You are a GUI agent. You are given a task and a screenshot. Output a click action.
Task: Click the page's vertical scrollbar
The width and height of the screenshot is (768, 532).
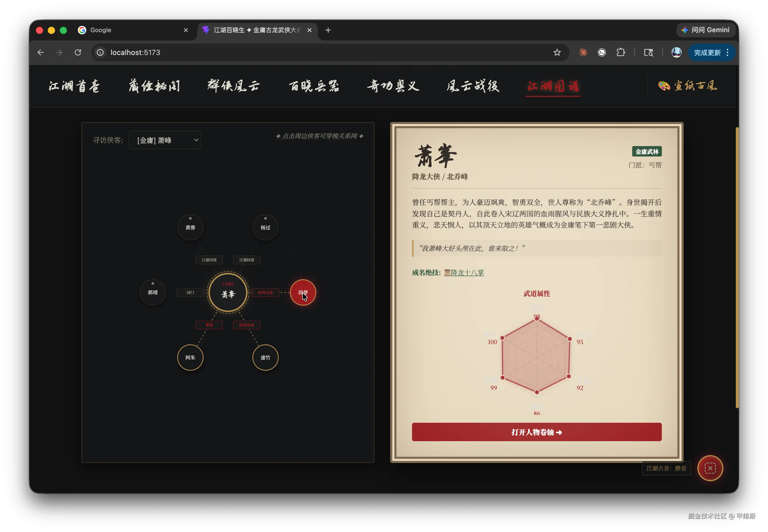(x=737, y=267)
